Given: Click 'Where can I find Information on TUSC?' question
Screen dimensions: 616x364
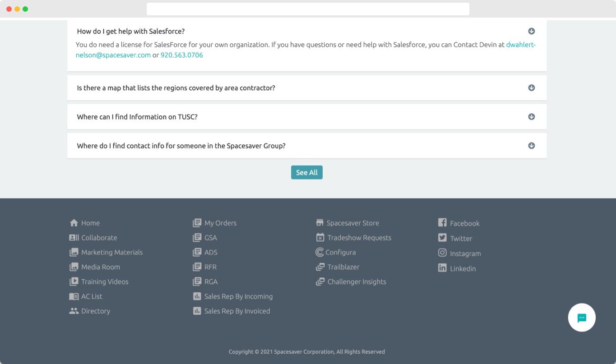Looking at the screenshot, I should (x=137, y=117).
